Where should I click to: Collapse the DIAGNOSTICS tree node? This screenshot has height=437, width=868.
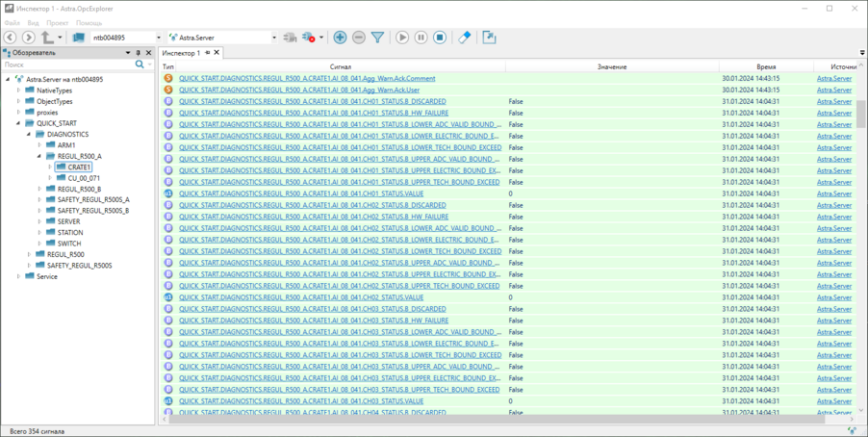click(29, 135)
